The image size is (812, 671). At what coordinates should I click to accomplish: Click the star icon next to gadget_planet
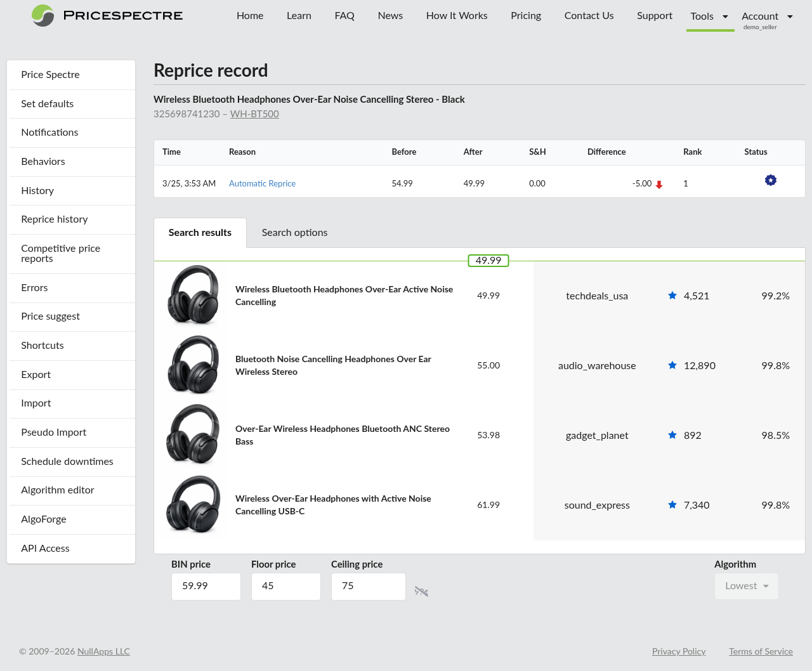[672, 435]
